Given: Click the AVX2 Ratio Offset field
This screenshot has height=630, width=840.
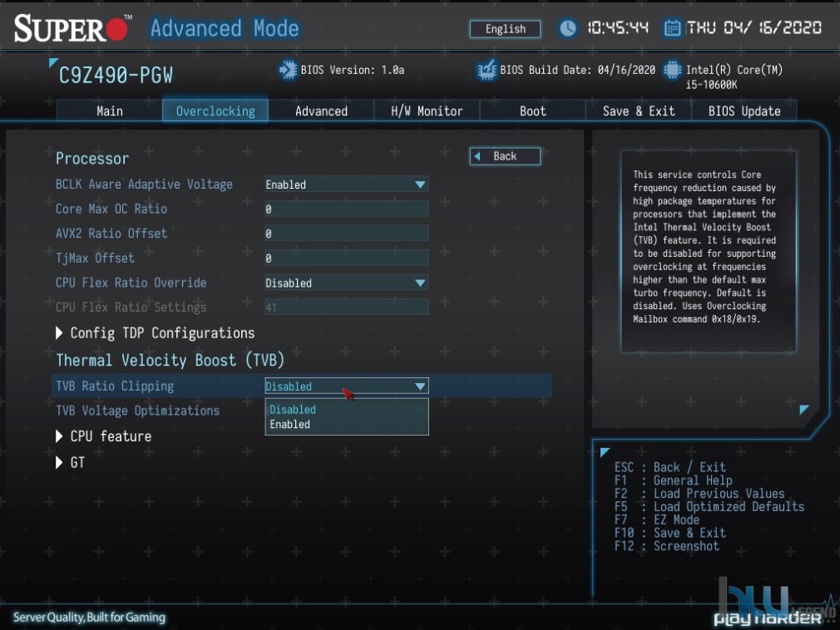Looking at the screenshot, I should pos(347,234).
